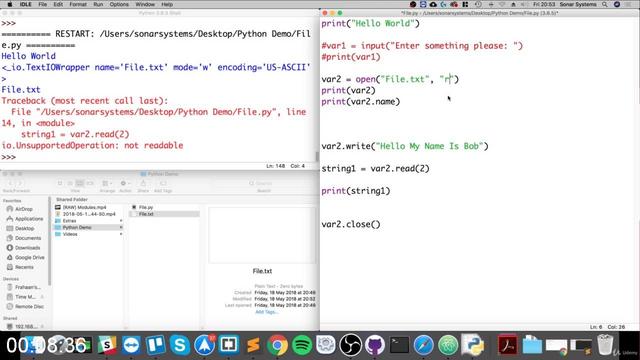
Task: Select Desktop in Finder sidebar
Action: 24,229
